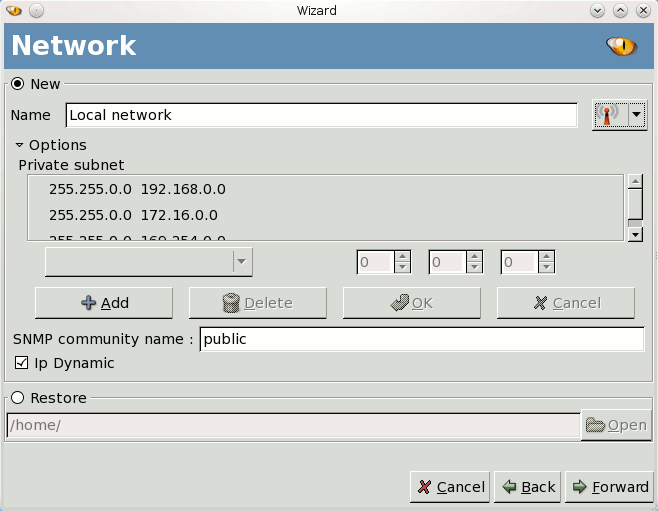Decrease the third octet spinner value

coord(546,267)
